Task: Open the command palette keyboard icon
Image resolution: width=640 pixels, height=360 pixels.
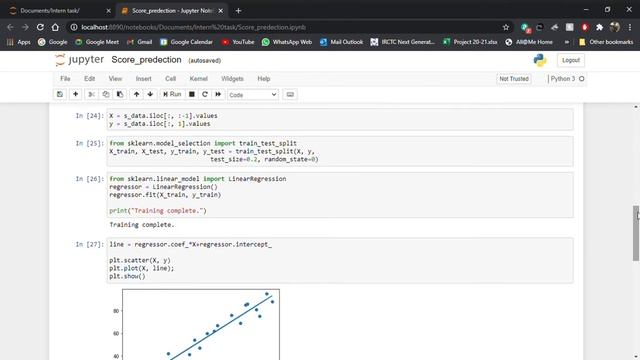Action: pyautogui.click(x=290, y=94)
